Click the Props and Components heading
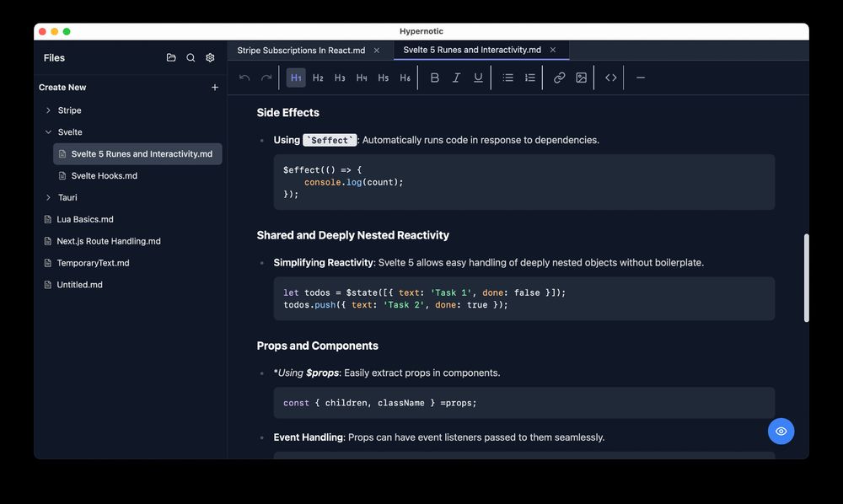Viewport: 843px width, 504px height. tap(317, 346)
